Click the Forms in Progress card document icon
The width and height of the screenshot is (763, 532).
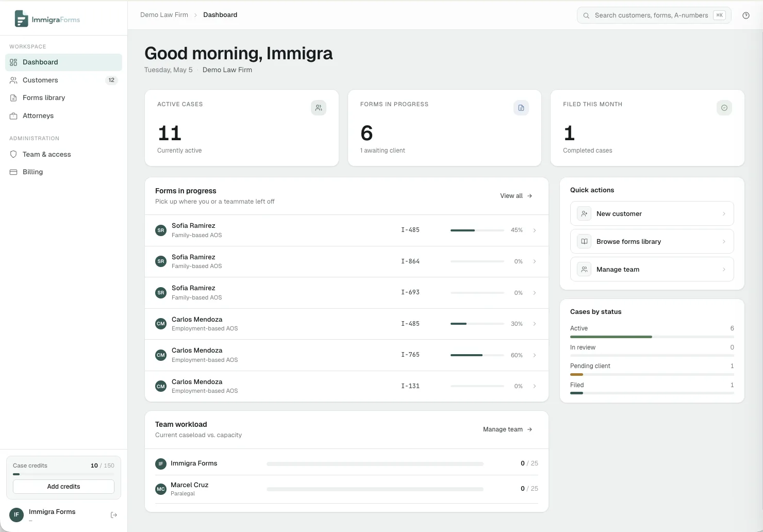coord(521,108)
